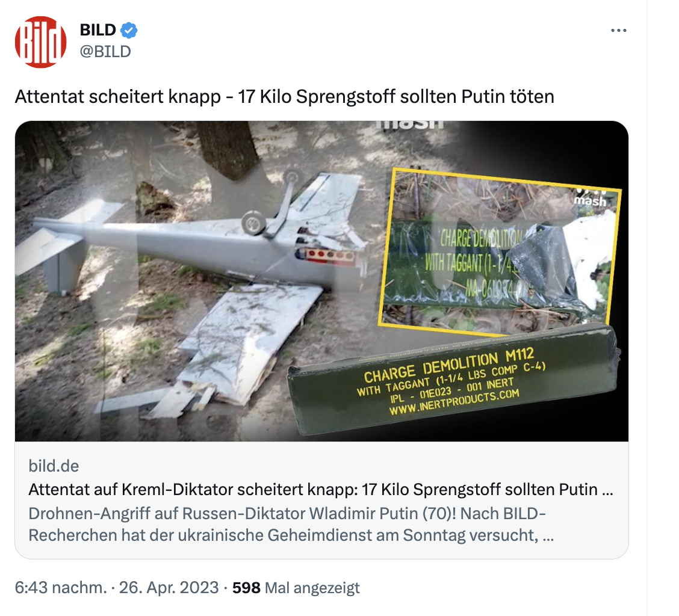Click the 26. Apr. 2023 date
The image size is (679, 616).
169,588
